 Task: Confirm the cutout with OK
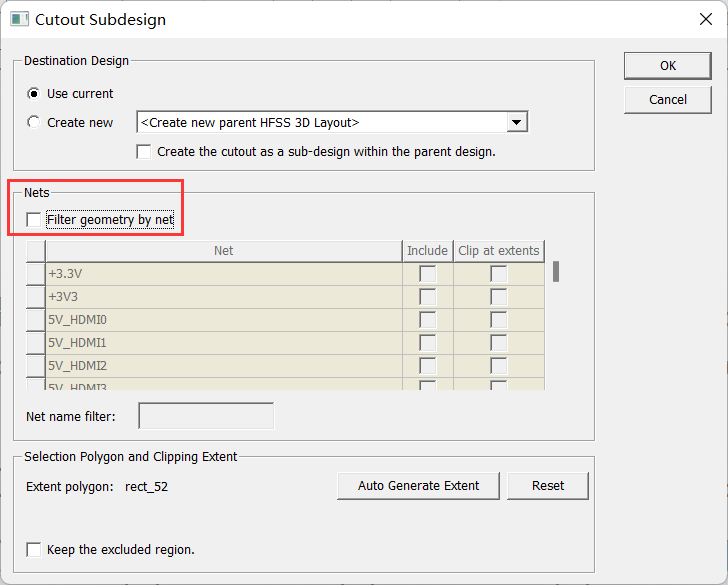click(x=668, y=65)
